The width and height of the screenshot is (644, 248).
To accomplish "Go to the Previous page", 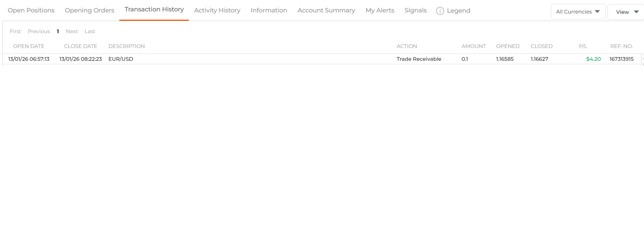I will [x=39, y=31].
